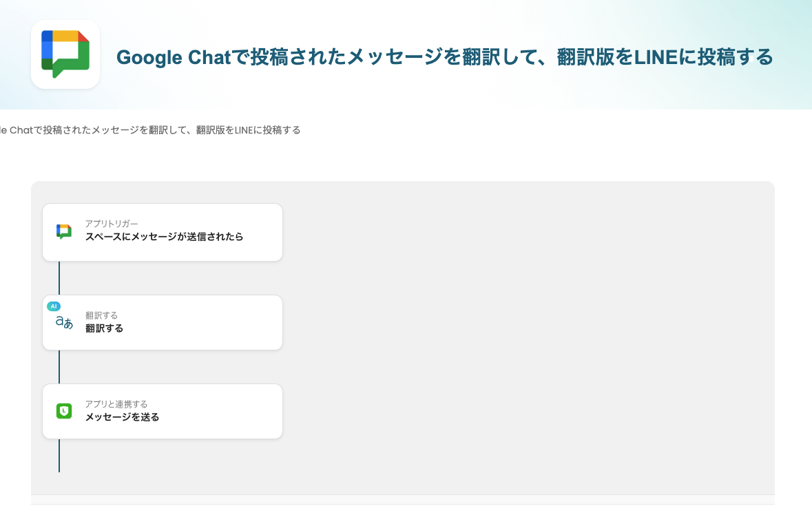Click the green LINE icon on message card

coord(64,411)
